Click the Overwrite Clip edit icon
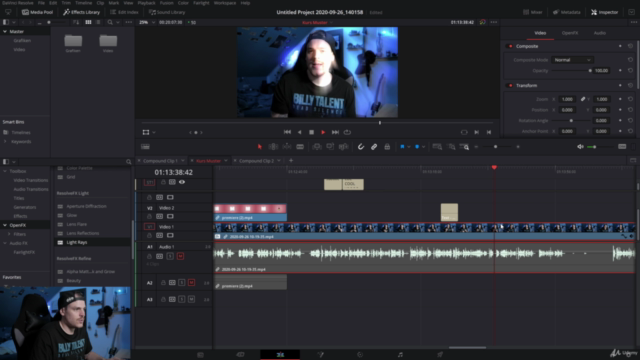The image size is (640, 360). pyautogui.click(x=330, y=147)
